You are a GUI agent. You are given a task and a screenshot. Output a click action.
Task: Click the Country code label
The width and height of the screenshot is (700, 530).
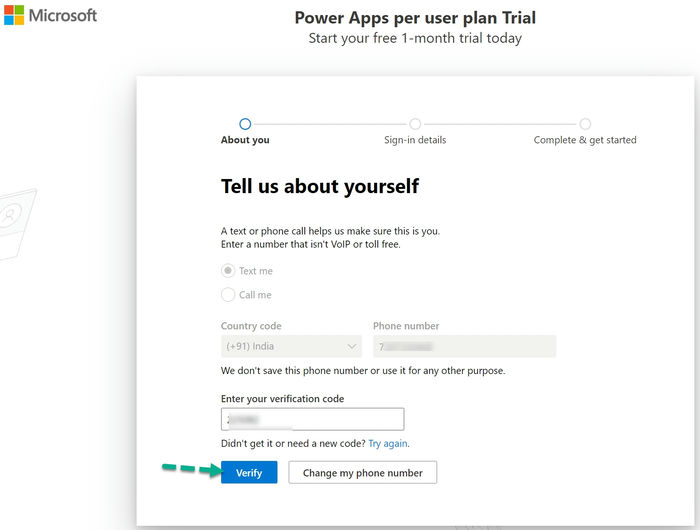point(251,326)
